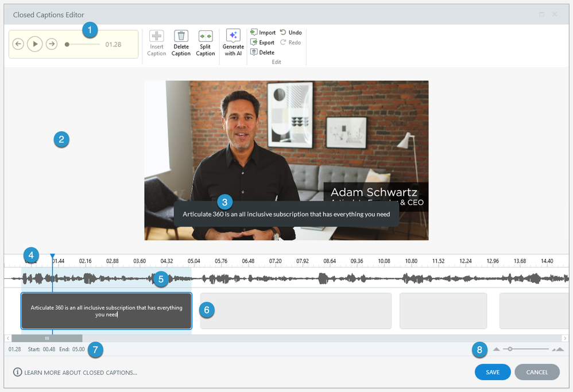Save the closed captions
This screenshot has width=573, height=392.
[493, 372]
